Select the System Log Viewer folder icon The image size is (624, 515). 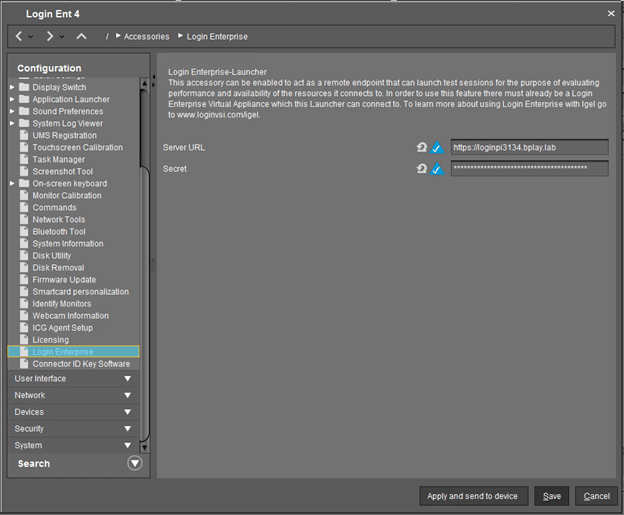24,123
